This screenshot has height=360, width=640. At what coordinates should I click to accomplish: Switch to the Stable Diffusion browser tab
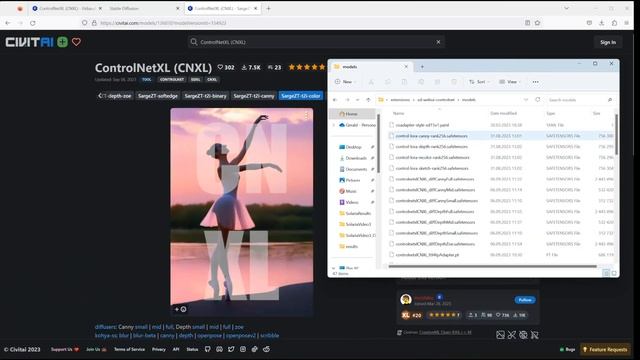[143, 9]
